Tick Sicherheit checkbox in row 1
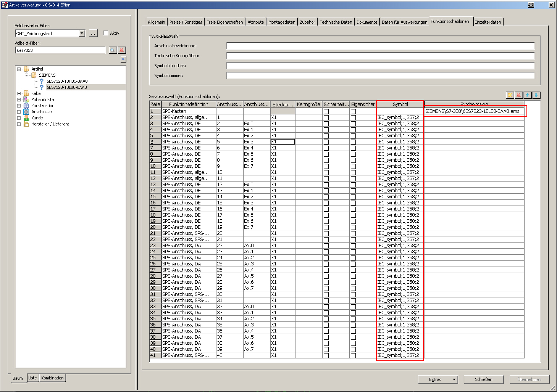The height and width of the screenshot is (392, 557). [326, 111]
